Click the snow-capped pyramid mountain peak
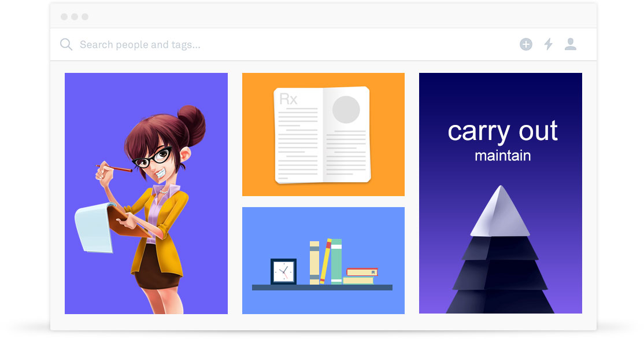 500,211
